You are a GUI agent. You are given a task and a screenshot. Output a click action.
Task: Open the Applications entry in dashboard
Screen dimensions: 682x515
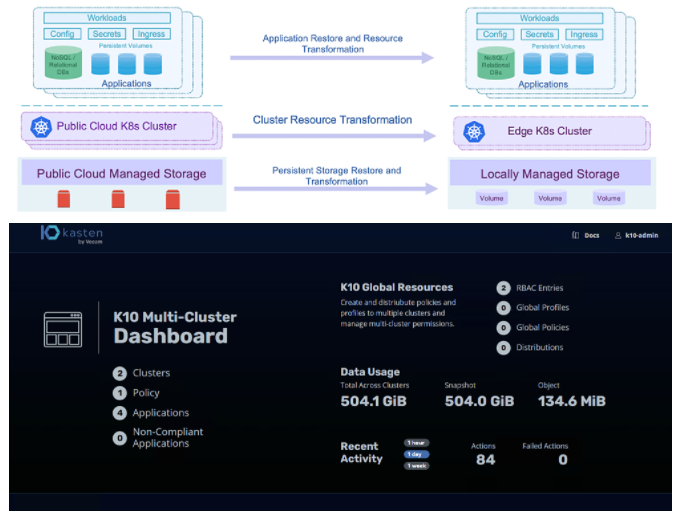[160, 413]
